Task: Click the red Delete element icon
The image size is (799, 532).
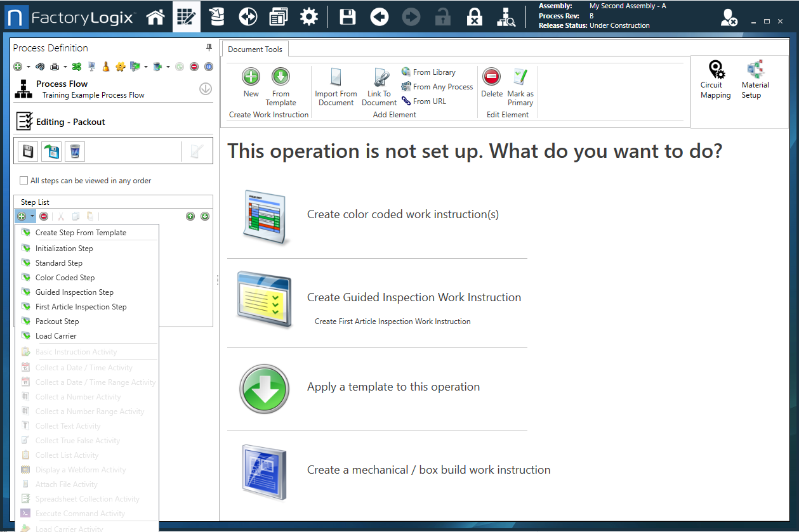Action: point(491,77)
